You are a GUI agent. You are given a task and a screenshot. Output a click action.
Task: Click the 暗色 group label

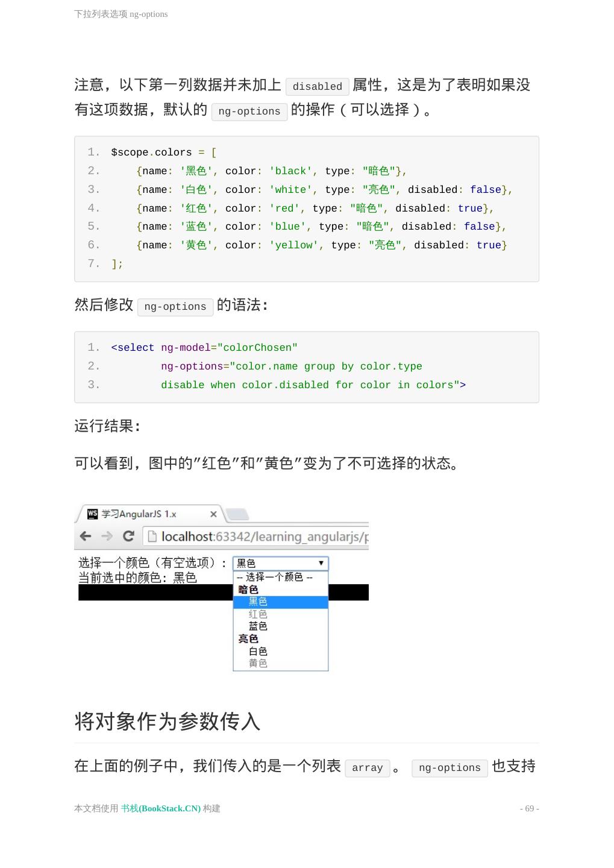click(248, 590)
